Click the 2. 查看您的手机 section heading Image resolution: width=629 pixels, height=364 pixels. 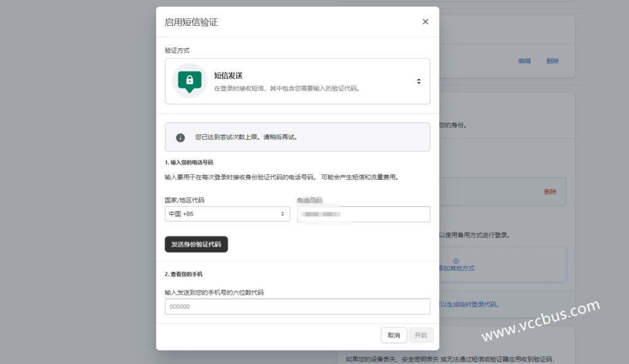pyautogui.click(x=184, y=274)
